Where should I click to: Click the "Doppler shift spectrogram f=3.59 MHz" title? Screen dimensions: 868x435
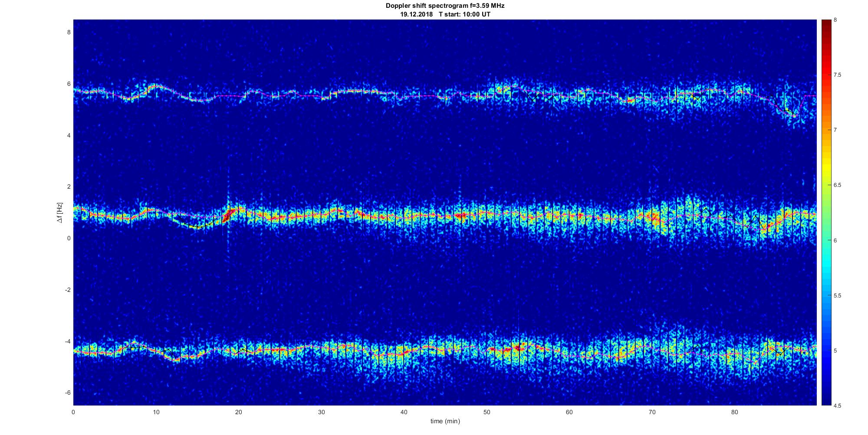[445, 6]
